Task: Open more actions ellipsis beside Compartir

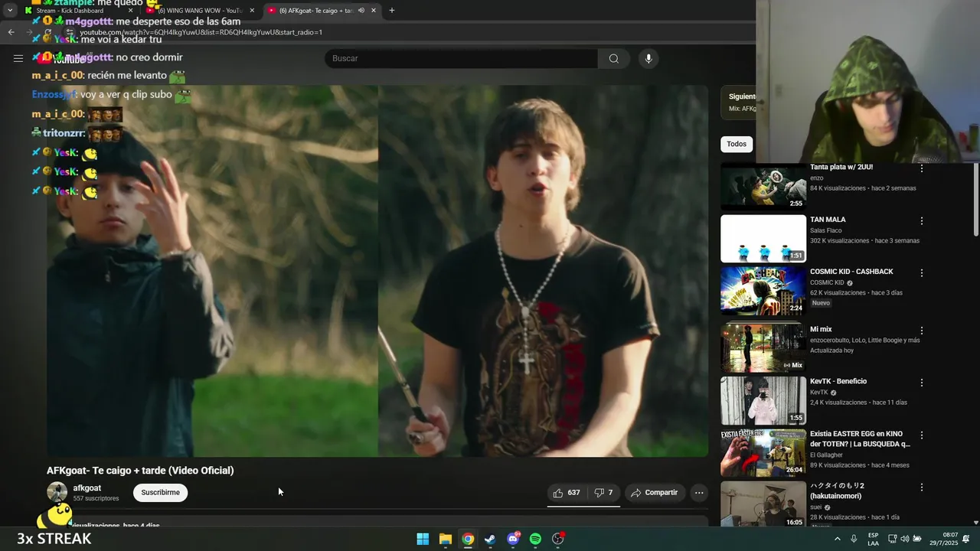Action: click(699, 493)
